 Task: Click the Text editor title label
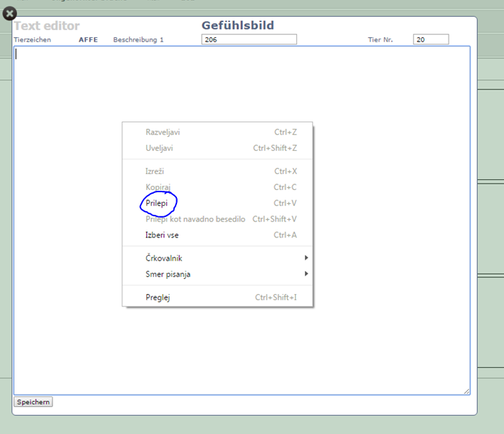click(47, 26)
